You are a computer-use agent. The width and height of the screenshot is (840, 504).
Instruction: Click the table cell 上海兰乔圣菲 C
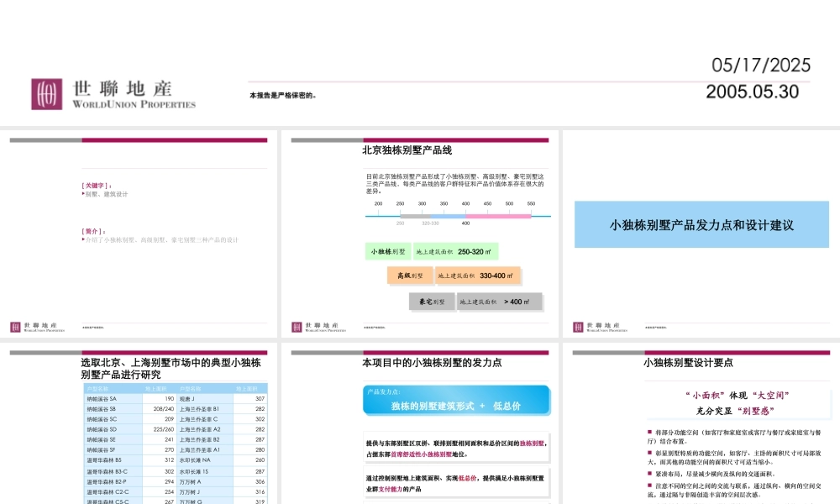click(205, 419)
